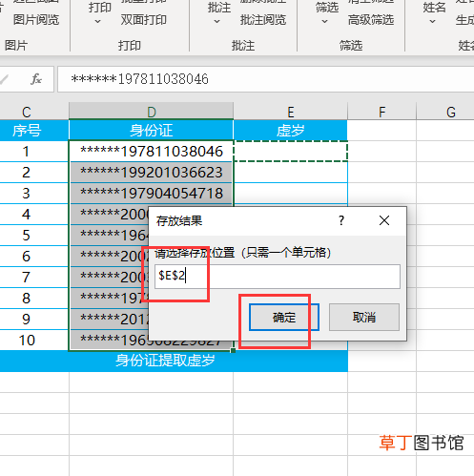474x476 pixels.
Task: Select column C header
Action: point(34,112)
